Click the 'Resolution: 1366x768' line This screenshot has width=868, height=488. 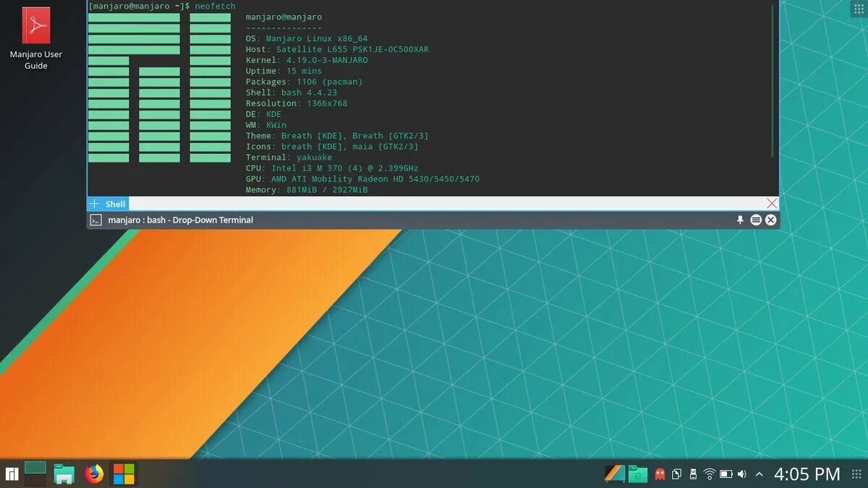[x=297, y=103]
